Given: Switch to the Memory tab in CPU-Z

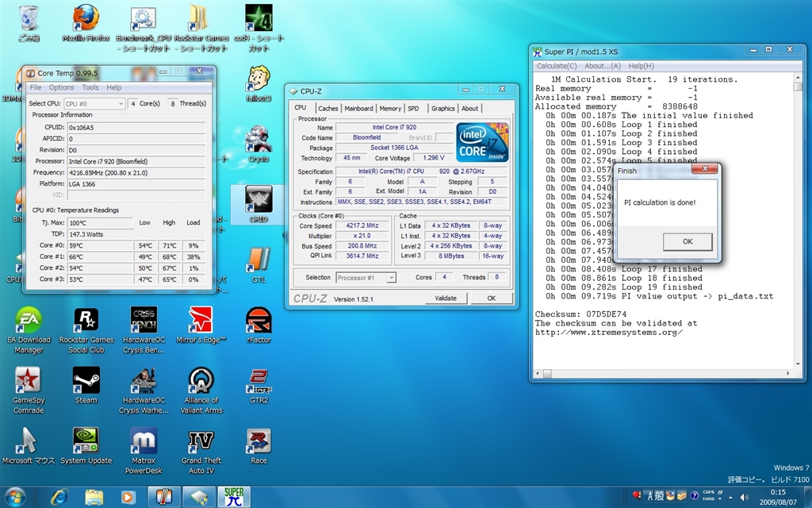Looking at the screenshot, I should (390, 109).
